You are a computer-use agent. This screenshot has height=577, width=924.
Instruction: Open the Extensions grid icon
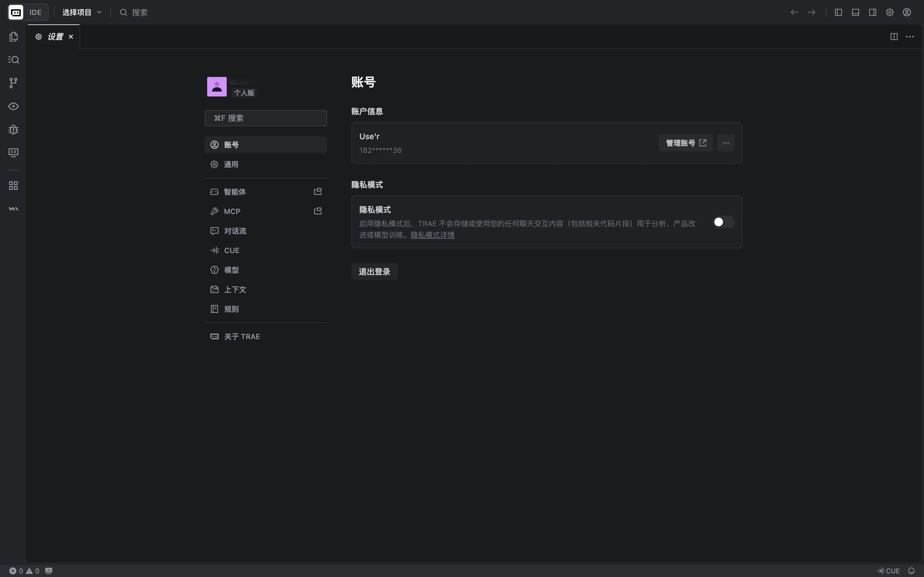(x=13, y=186)
